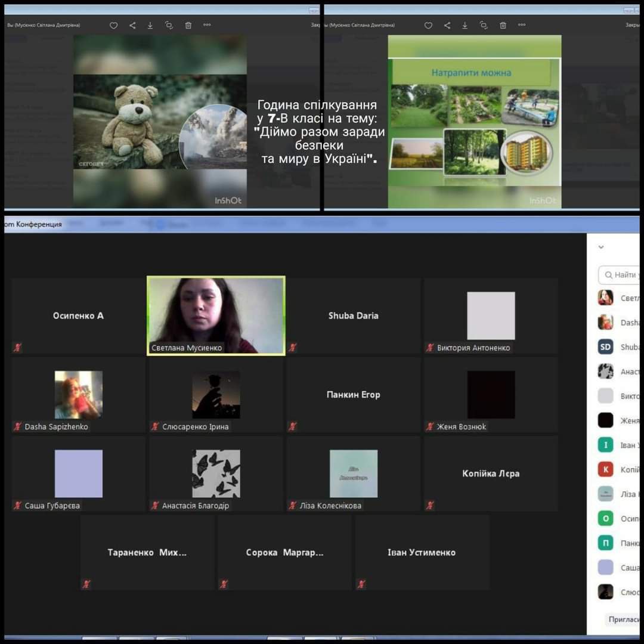Click share icon above the green slide image

447,26
